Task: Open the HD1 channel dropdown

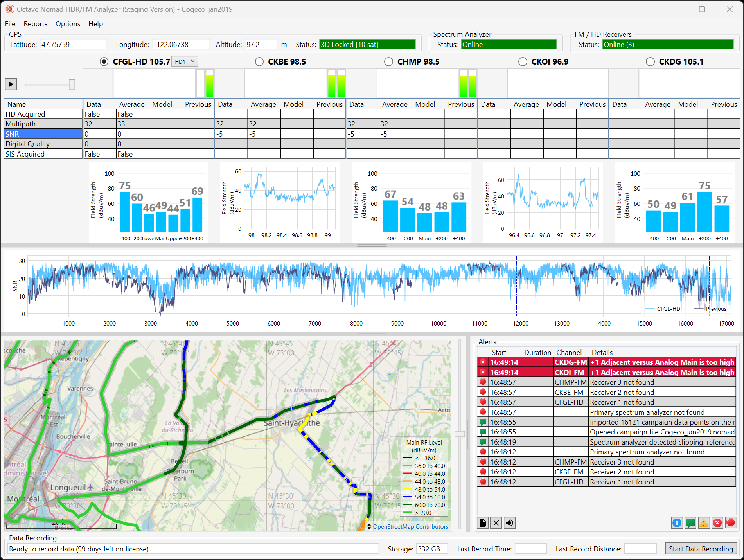Action: pos(185,61)
